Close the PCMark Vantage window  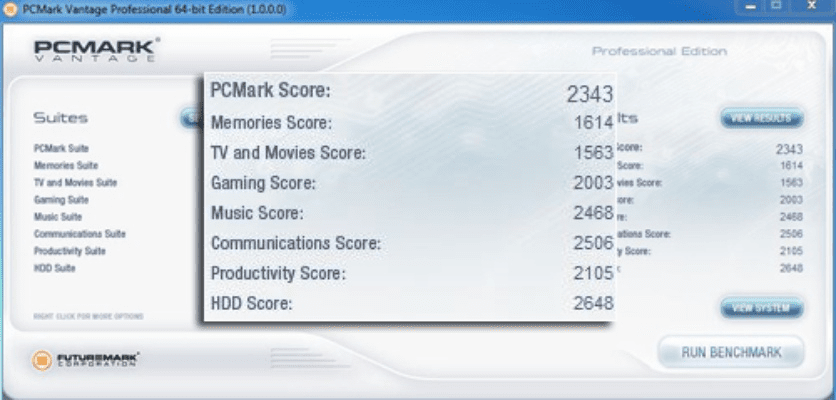point(810,7)
